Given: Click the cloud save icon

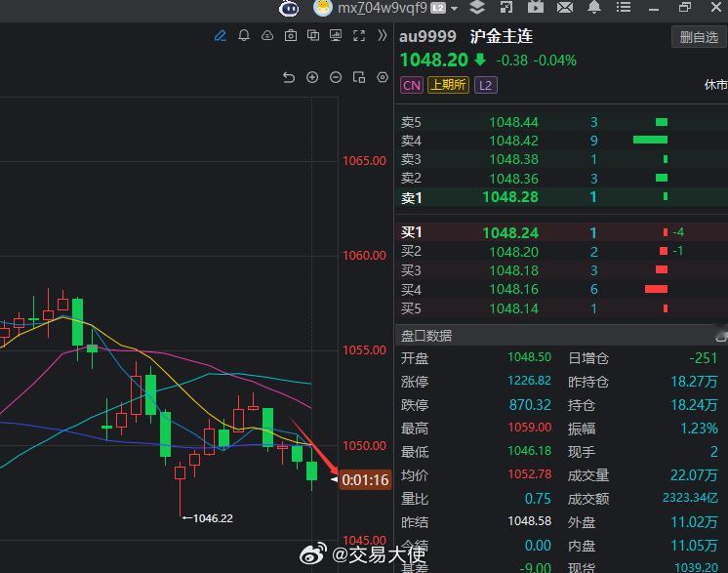Looking at the screenshot, I should 267,36.
